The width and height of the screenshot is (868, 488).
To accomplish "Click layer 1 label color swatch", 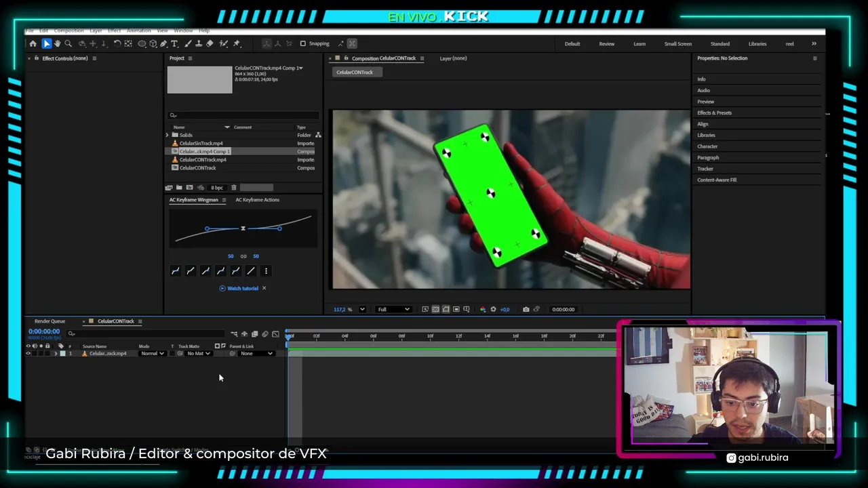I will [x=62, y=354].
